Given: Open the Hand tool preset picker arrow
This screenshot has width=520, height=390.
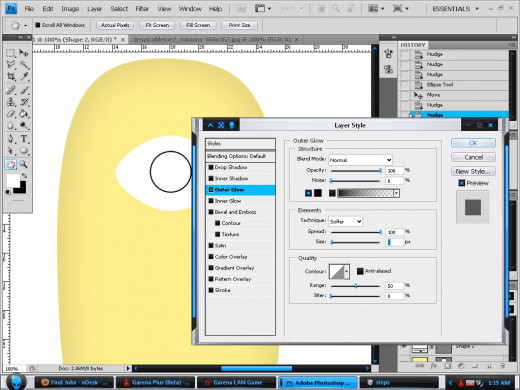Looking at the screenshot, I should pos(26,25).
